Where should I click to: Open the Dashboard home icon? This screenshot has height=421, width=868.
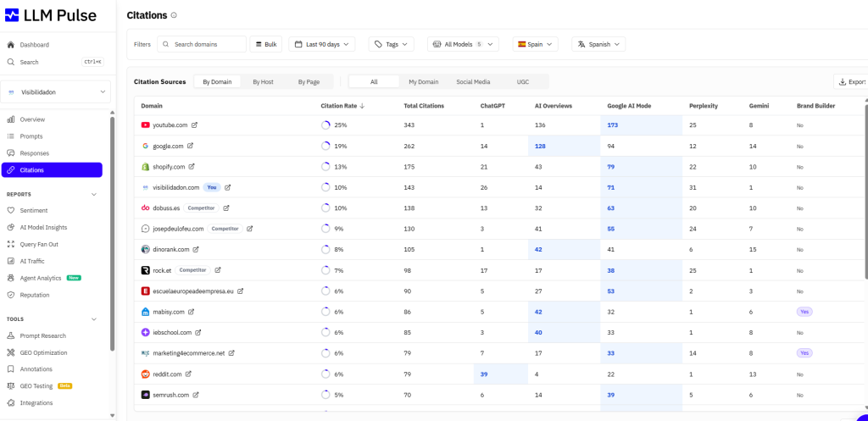10,45
